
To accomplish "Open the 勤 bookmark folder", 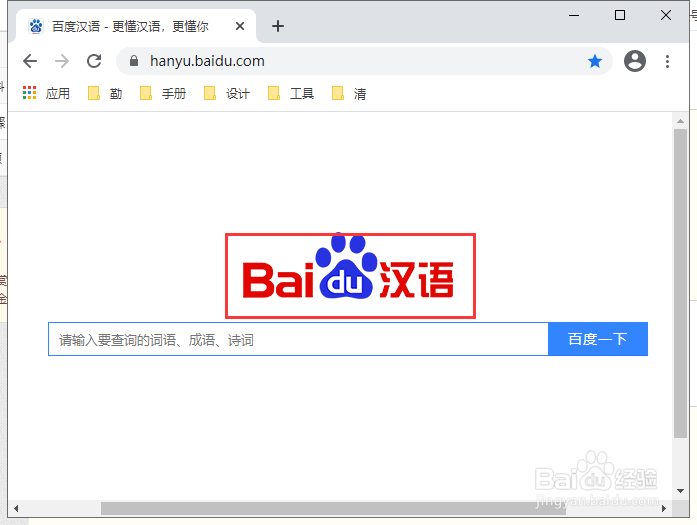I will click(105, 93).
